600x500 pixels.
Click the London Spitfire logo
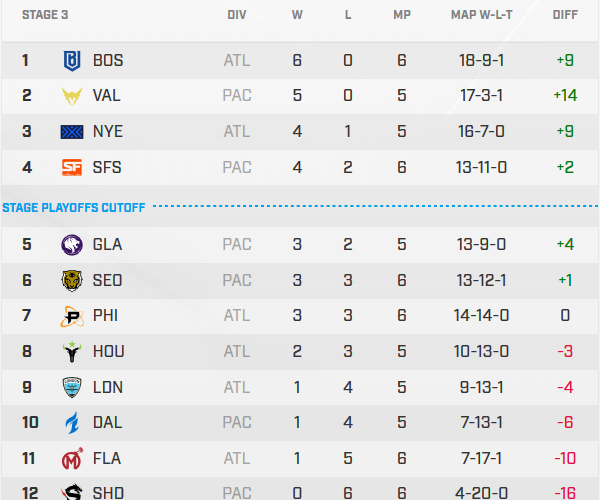(x=73, y=387)
